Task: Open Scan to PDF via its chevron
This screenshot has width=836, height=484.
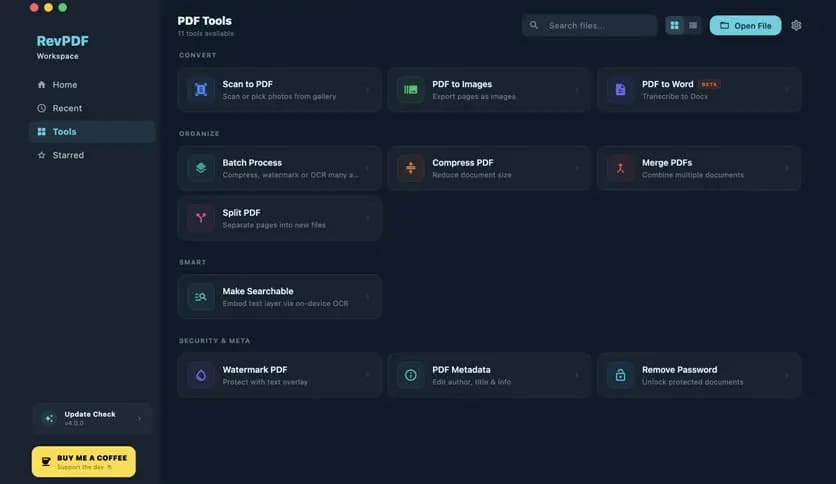Action: (367, 90)
